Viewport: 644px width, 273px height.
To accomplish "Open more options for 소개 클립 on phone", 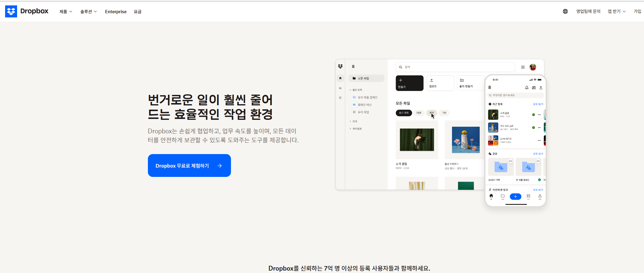I will coord(539,115).
